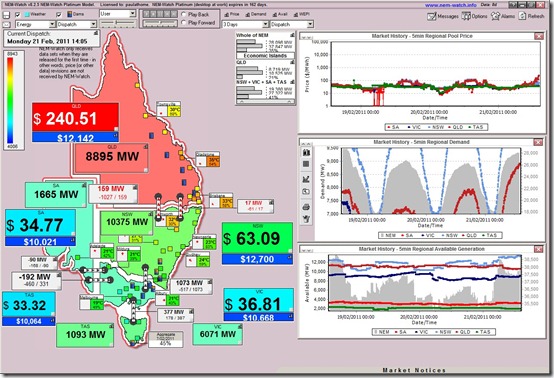Click the Economic Islands button
The image size is (554, 378).
tap(265, 56)
